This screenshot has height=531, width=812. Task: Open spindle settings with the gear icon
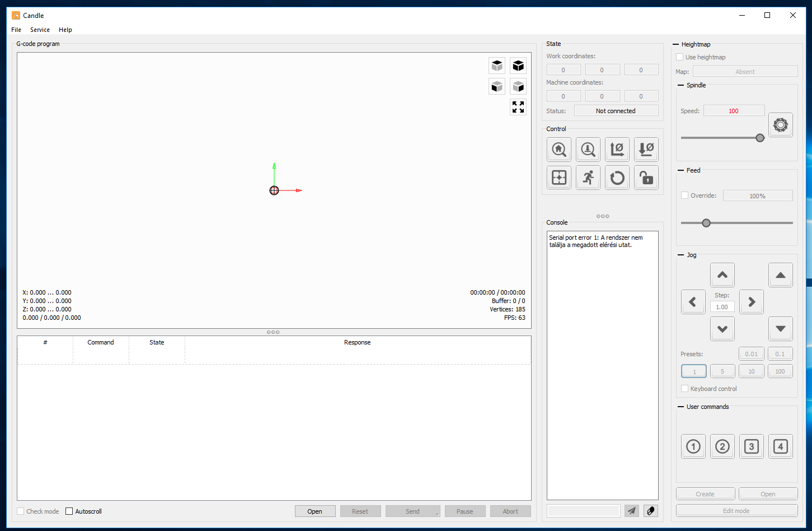pos(780,124)
